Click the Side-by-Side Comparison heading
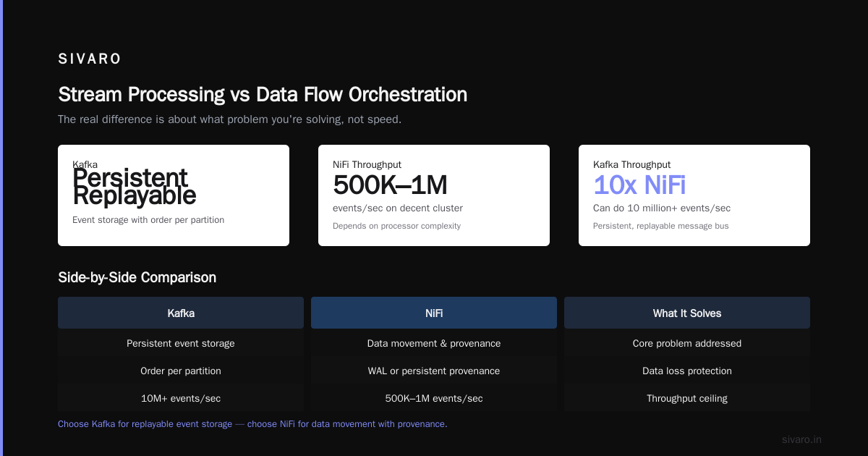 tap(137, 277)
